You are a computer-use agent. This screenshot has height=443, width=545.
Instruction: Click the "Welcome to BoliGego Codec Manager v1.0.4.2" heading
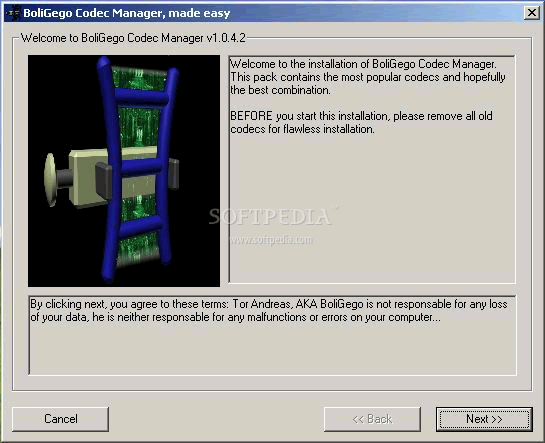point(133,38)
